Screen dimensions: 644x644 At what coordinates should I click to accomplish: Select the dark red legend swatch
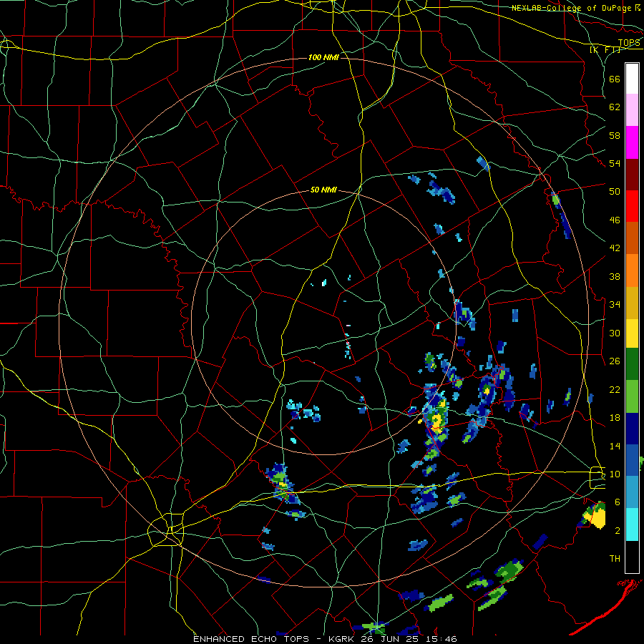632,174
